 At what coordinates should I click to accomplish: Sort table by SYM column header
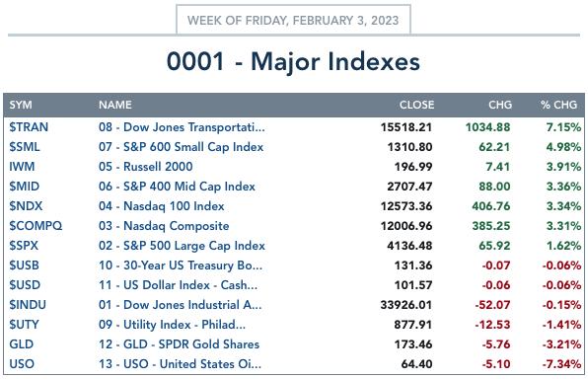coord(21,105)
